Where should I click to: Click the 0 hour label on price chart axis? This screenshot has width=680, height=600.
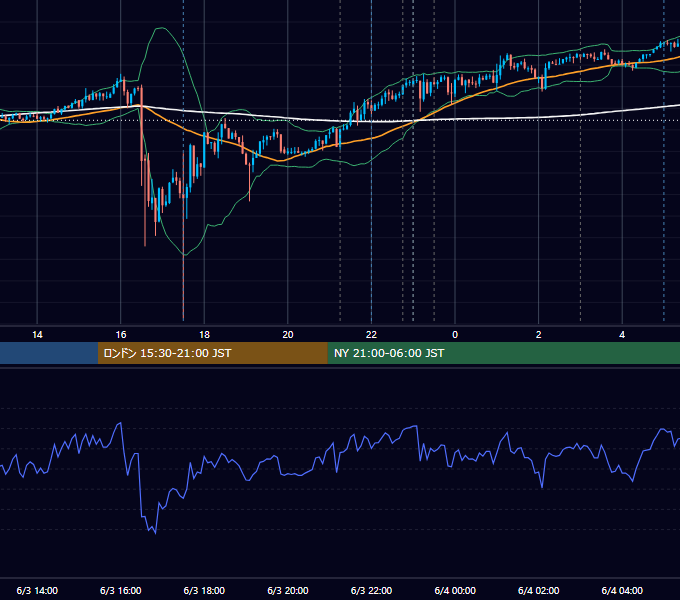pyautogui.click(x=455, y=335)
